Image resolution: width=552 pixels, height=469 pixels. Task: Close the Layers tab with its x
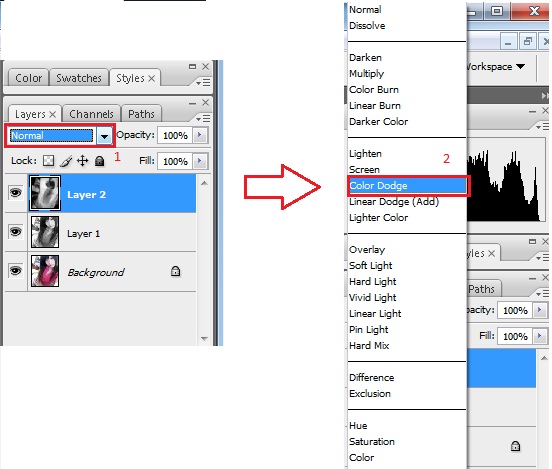(x=52, y=114)
